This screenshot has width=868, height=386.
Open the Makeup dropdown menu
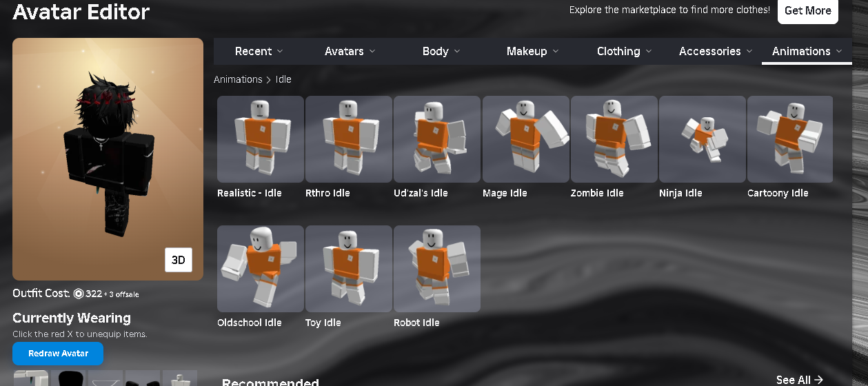(x=532, y=51)
